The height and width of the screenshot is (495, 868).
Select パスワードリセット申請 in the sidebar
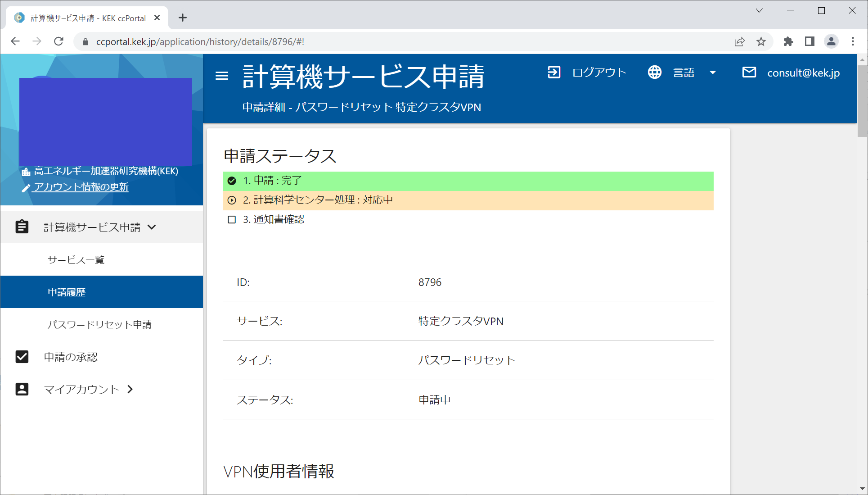tap(102, 324)
